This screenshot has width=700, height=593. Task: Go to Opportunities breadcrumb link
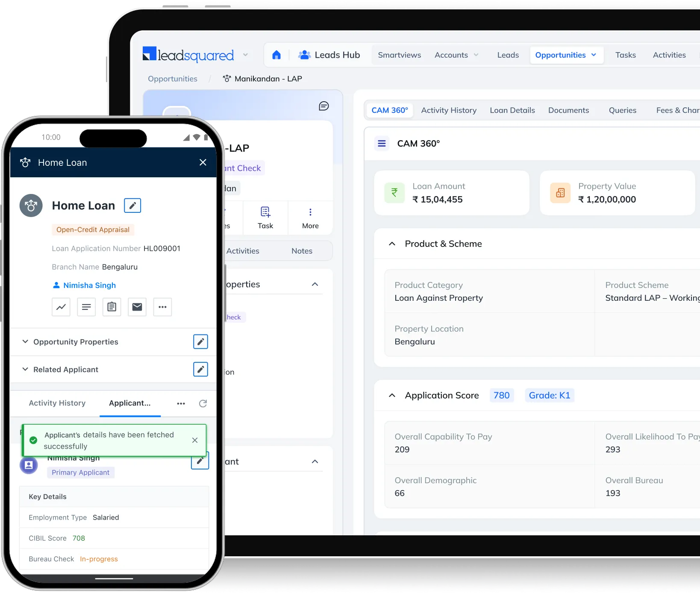tap(173, 79)
